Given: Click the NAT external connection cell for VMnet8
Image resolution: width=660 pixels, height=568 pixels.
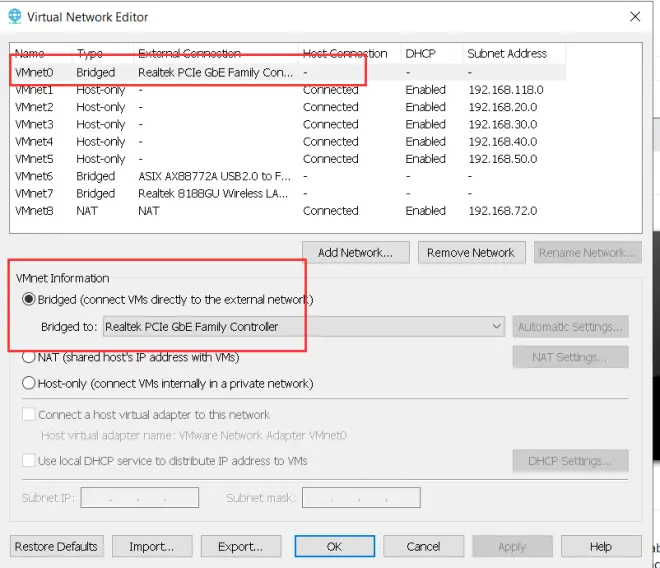Looking at the screenshot, I should click(149, 211).
